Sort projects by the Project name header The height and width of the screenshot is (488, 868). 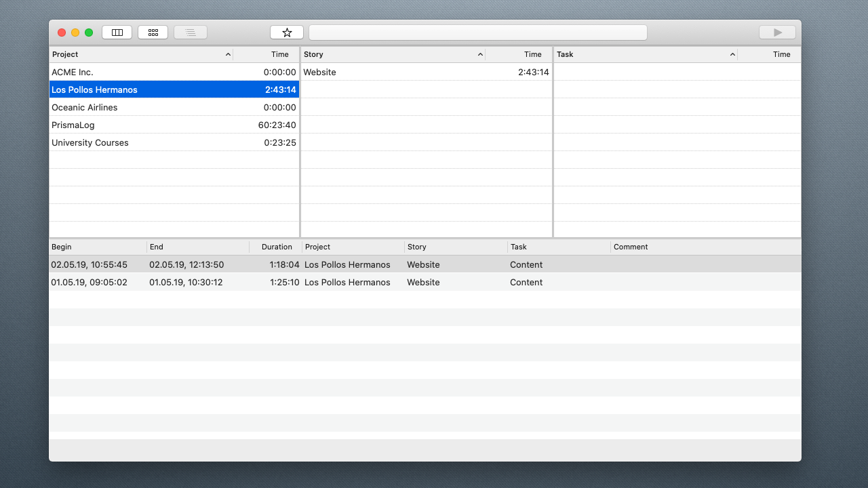141,54
